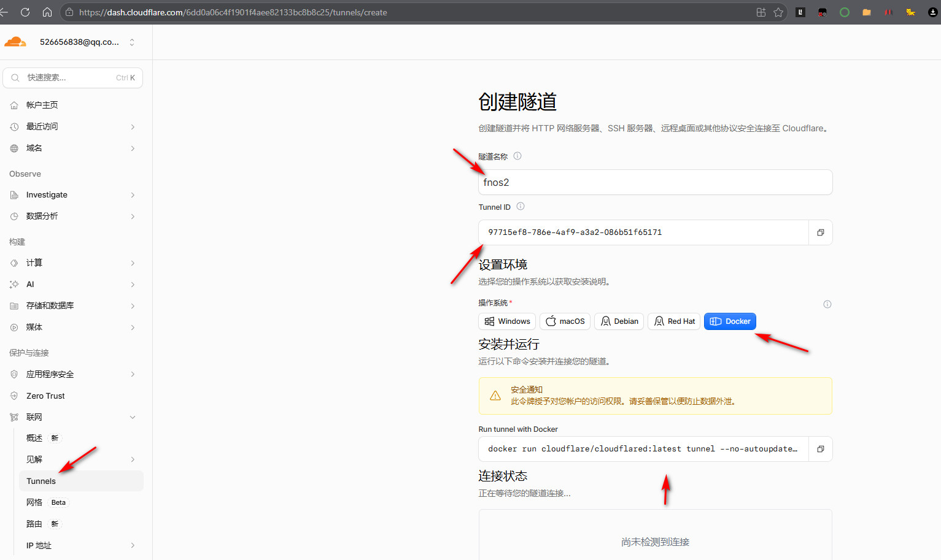Screen dimensions: 941x560
Task: Select Docker as operating system
Action: point(730,321)
